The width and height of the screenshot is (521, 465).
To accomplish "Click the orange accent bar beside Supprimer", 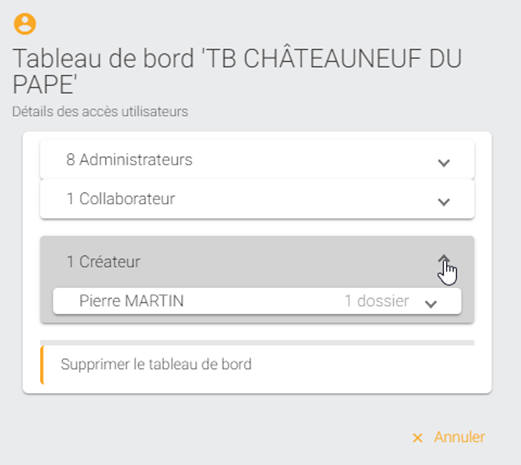I will click(42, 365).
